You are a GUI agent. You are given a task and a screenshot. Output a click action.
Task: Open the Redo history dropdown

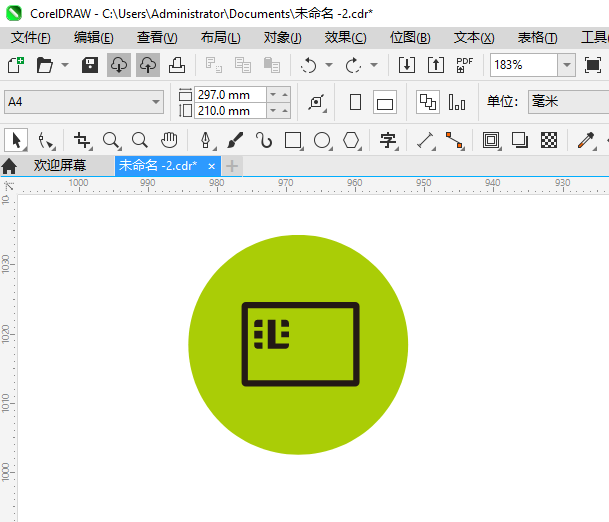point(374,65)
